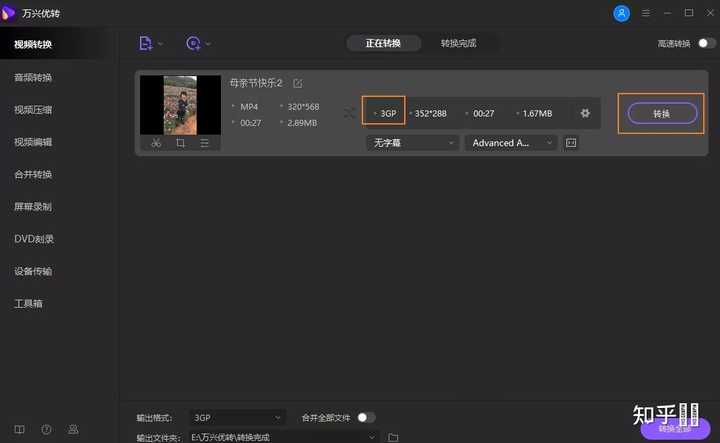The height and width of the screenshot is (443, 720).
Task: Click the load DVD disc icon
Action: (193, 44)
